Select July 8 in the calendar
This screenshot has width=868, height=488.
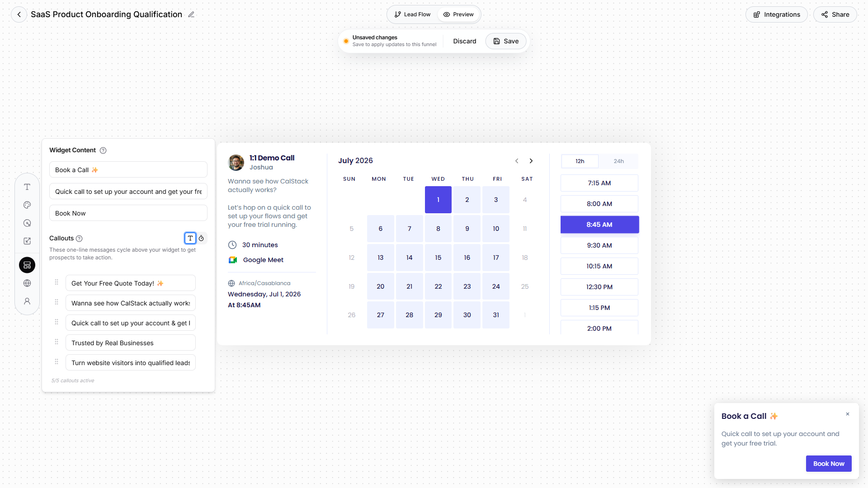point(438,229)
